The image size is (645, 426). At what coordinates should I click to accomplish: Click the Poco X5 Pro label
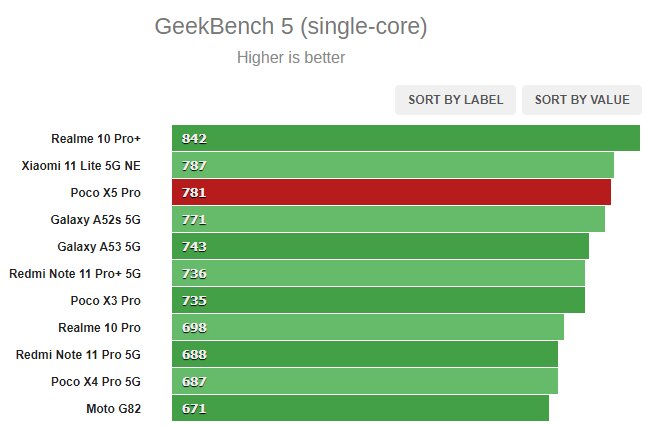106,192
